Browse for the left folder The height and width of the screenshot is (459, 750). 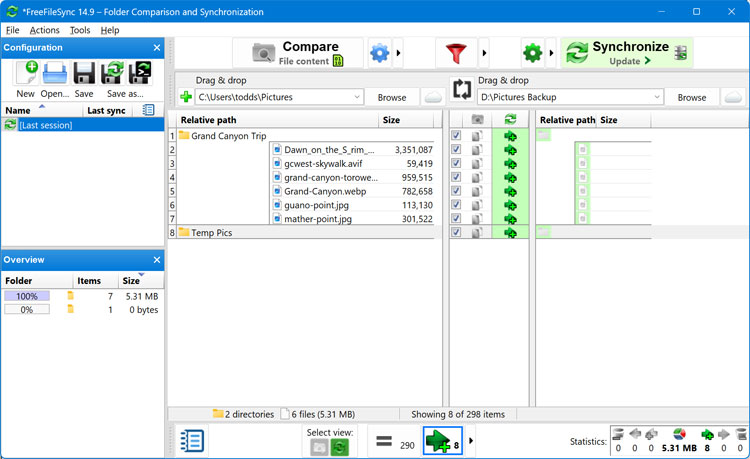[392, 97]
